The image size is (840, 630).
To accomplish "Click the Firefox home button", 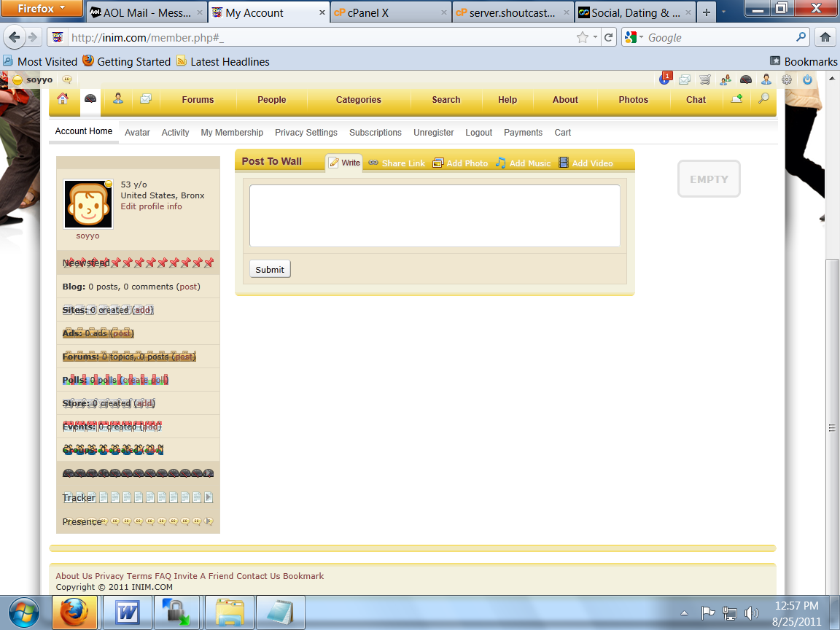I will [x=825, y=37].
